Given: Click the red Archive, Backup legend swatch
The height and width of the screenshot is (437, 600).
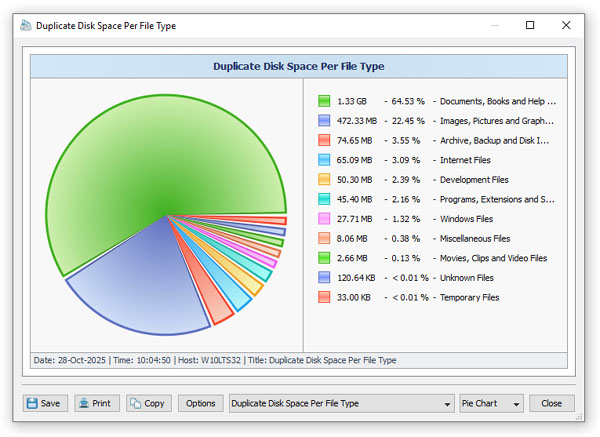Looking at the screenshot, I should tap(324, 140).
